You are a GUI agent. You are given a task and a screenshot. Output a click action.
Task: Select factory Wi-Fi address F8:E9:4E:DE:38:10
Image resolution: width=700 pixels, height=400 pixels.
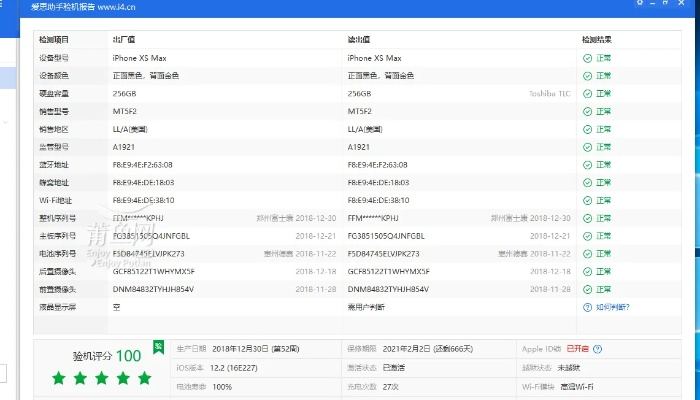tap(143, 200)
